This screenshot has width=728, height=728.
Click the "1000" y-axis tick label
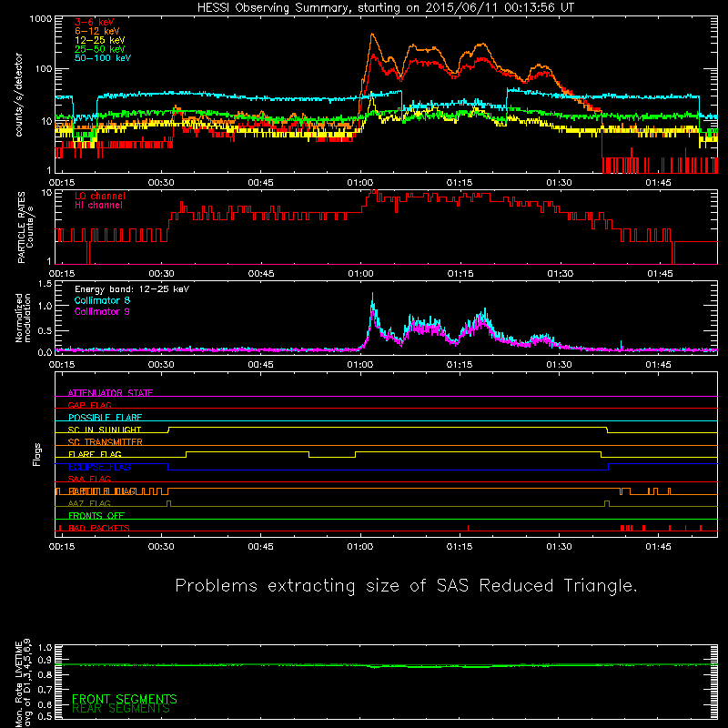click(x=41, y=19)
